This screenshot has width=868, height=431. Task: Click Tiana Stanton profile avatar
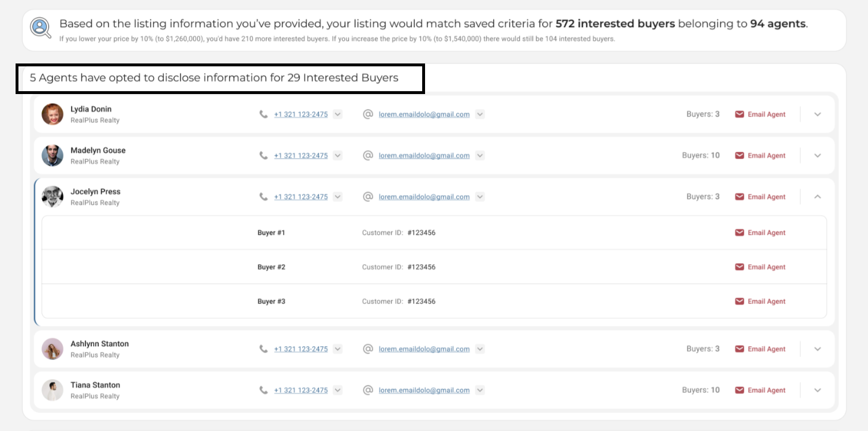coord(52,390)
